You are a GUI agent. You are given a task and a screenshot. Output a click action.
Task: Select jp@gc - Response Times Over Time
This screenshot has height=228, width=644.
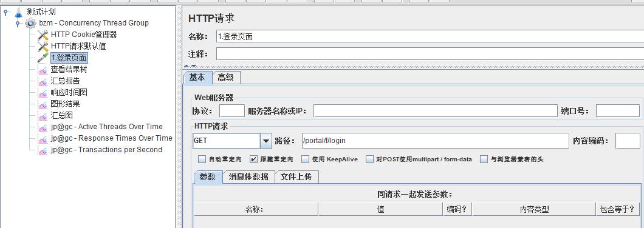[x=112, y=138]
